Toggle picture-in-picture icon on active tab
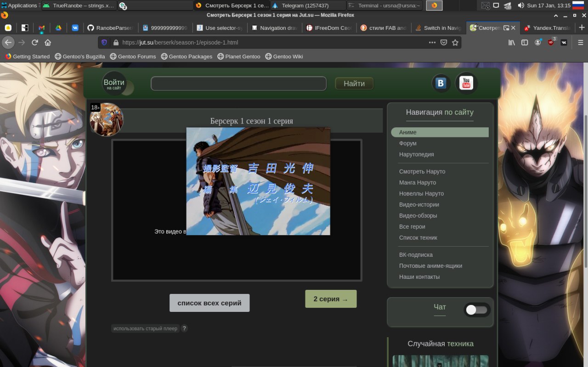 click(506, 28)
